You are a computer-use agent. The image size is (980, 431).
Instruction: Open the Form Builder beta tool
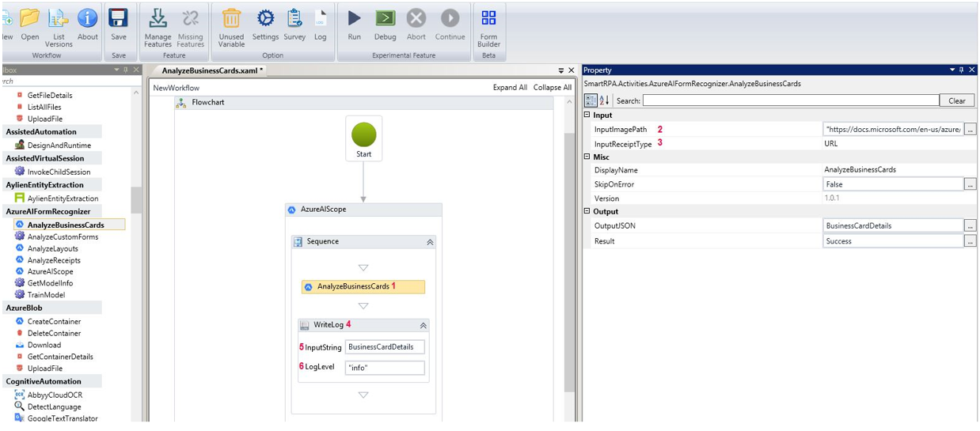click(x=488, y=19)
